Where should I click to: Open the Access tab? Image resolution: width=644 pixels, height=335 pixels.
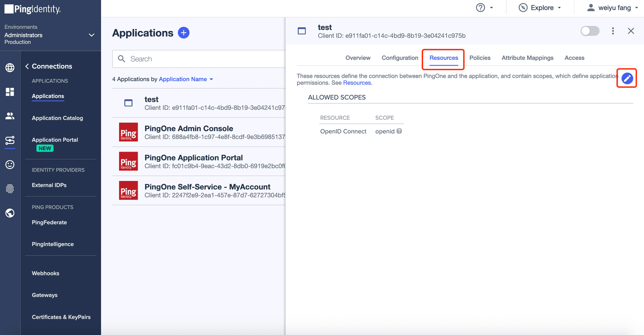pos(574,58)
